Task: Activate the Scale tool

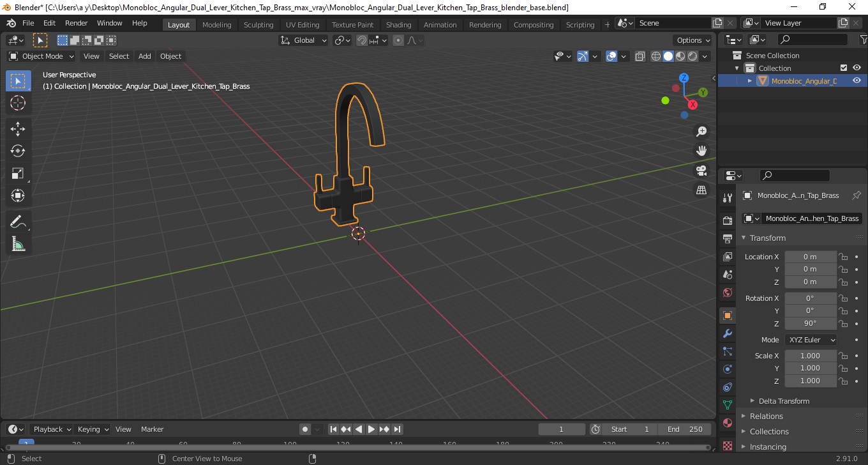Action: click(x=18, y=173)
